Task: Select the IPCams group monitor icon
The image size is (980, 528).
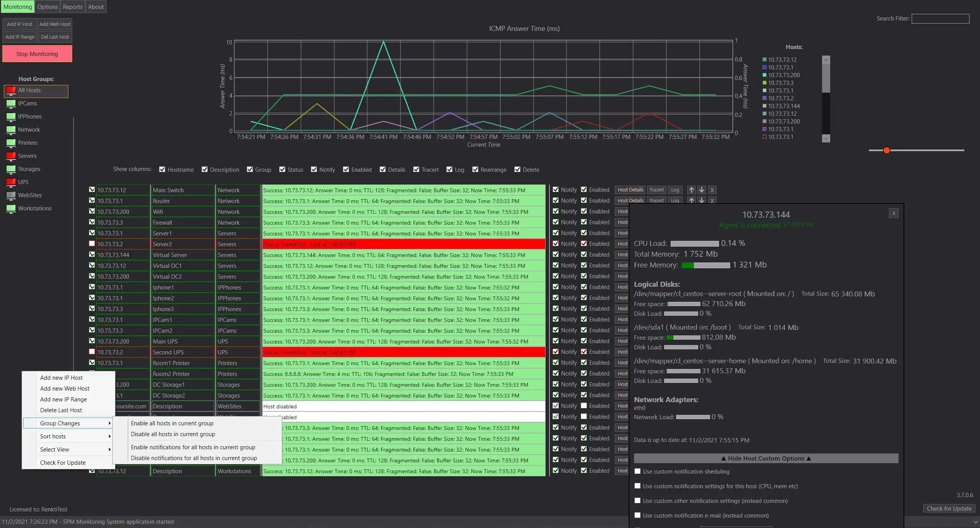Action: coord(11,103)
